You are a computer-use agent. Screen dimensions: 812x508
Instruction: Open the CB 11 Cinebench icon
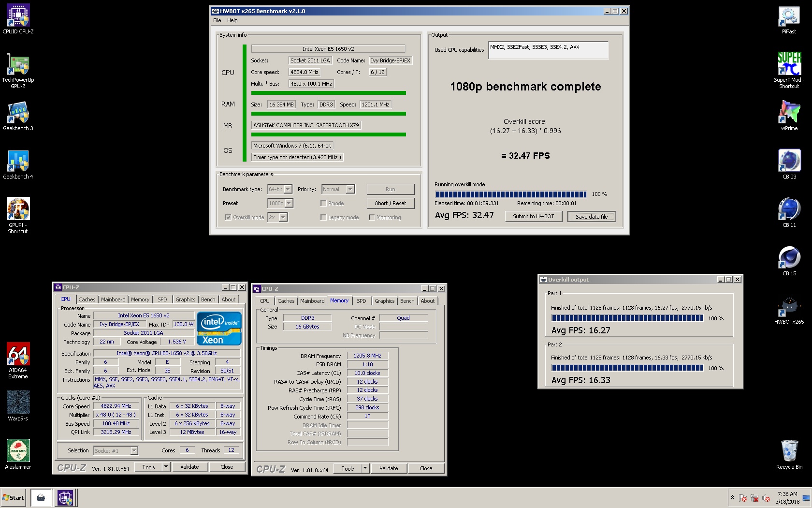click(789, 213)
